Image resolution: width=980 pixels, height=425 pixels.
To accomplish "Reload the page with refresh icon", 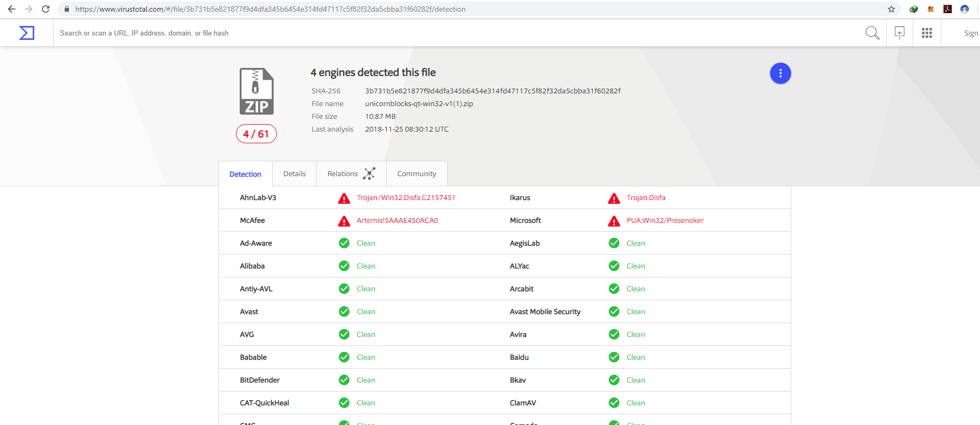I will click(46, 9).
